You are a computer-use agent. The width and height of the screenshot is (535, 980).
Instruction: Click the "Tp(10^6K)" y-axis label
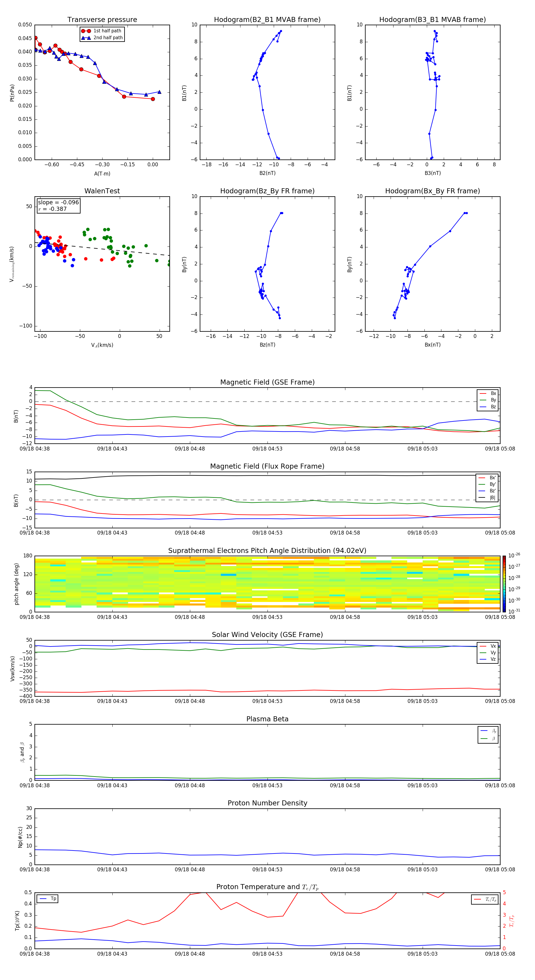pyautogui.click(x=17, y=921)
